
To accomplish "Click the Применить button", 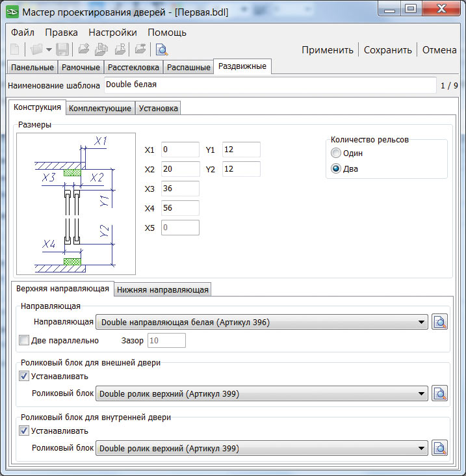I will pos(328,50).
